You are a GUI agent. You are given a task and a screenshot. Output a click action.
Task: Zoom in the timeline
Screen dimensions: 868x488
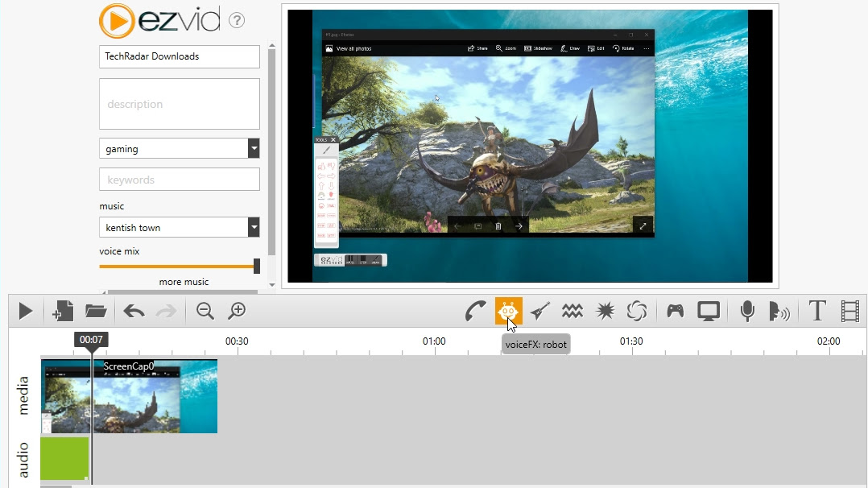coord(237,311)
